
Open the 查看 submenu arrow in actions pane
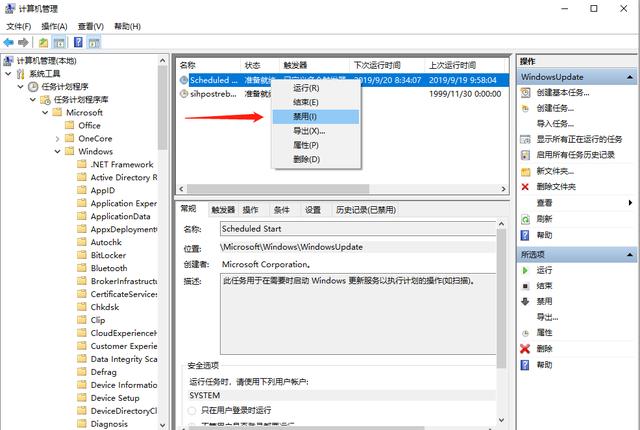(x=630, y=203)
